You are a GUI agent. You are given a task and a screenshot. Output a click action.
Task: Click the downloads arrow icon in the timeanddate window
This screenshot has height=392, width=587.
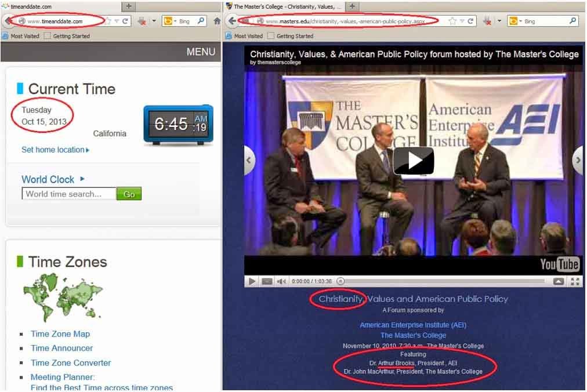pyautogui.click(x=142, y=21)
